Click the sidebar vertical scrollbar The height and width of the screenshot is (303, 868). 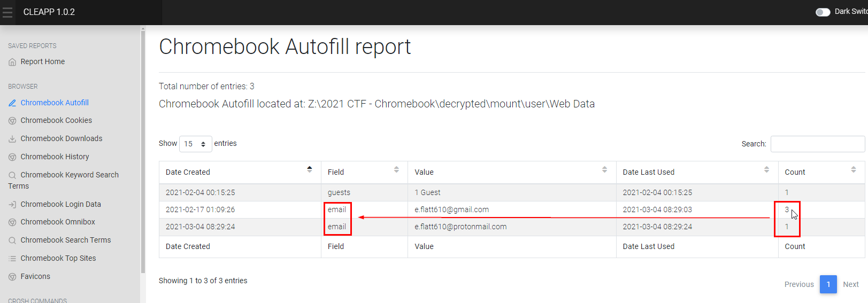click(x=143, y=150)
